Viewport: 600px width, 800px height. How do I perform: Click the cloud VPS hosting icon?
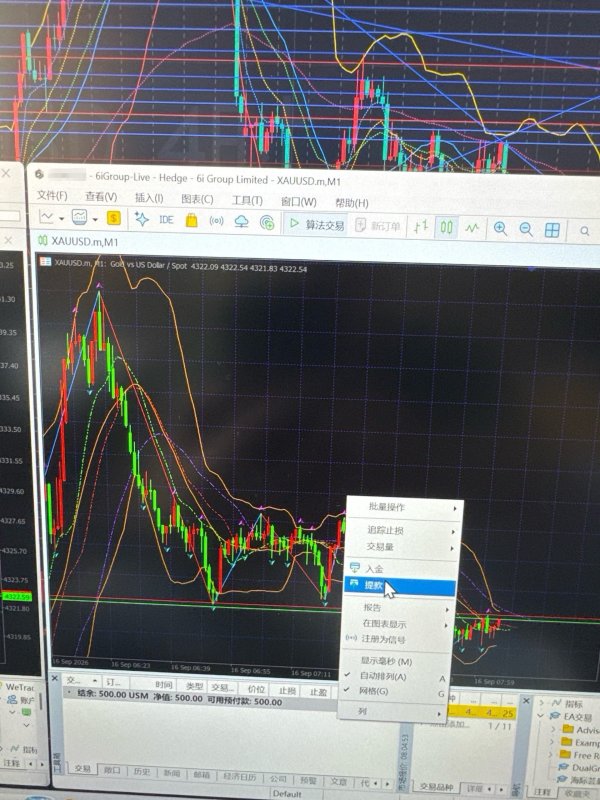pyautogui.click(x=241, y=221)
